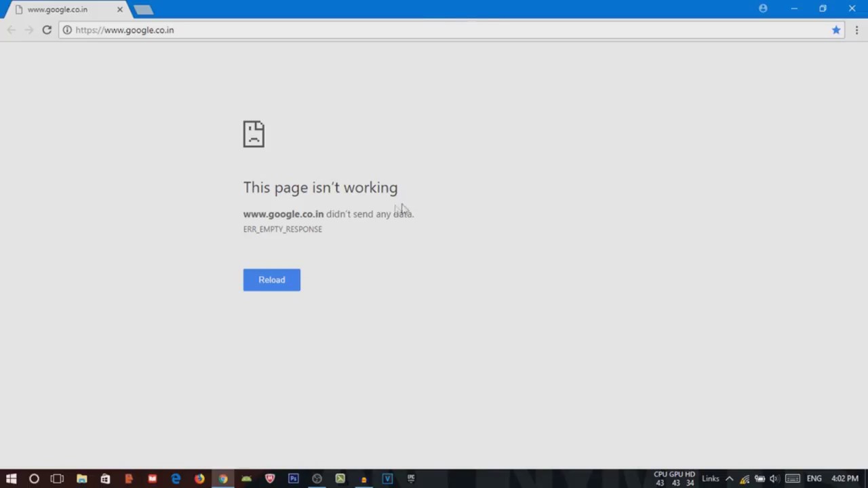
Task: Click the Chrome icon on the taskbar
Action: [x=222, y=479]
